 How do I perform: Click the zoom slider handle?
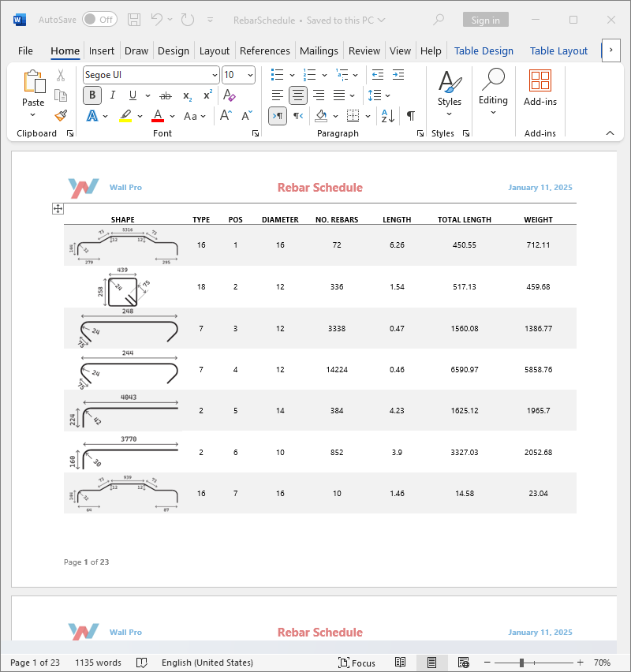coord(521,663)
